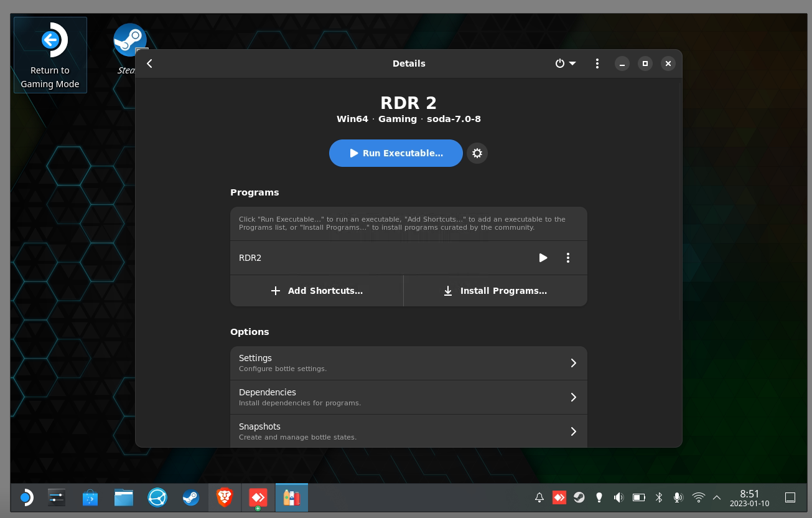Open Return to Gaming Mode desktop shortcut
Viewport: 812px width, 518px height.
(x=50, y=55)
